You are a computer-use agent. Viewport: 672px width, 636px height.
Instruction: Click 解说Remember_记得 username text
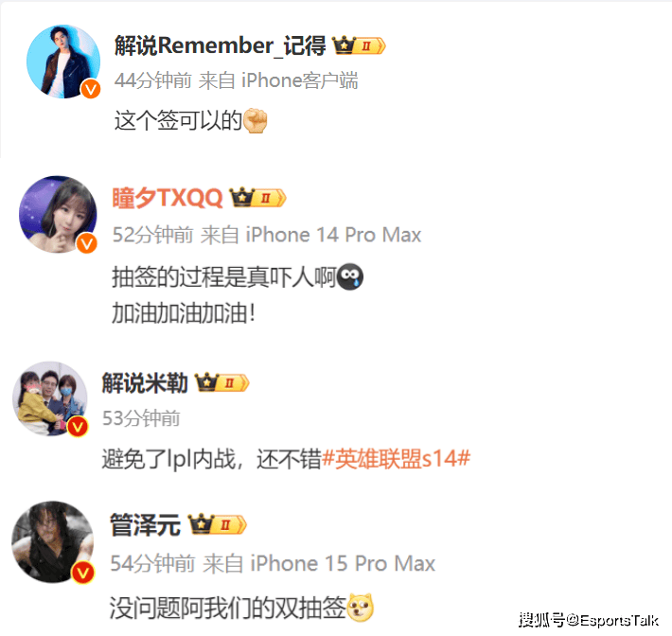[221, 45]
